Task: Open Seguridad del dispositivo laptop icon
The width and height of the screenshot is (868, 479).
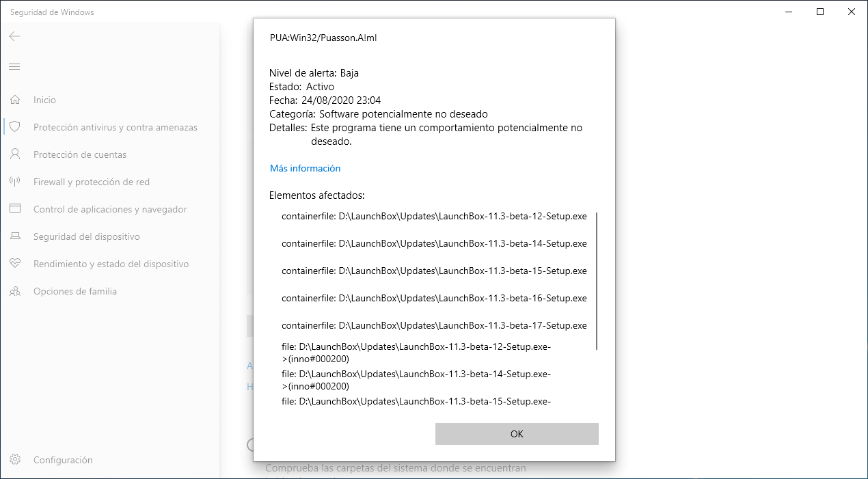Action: pos(15,236)
